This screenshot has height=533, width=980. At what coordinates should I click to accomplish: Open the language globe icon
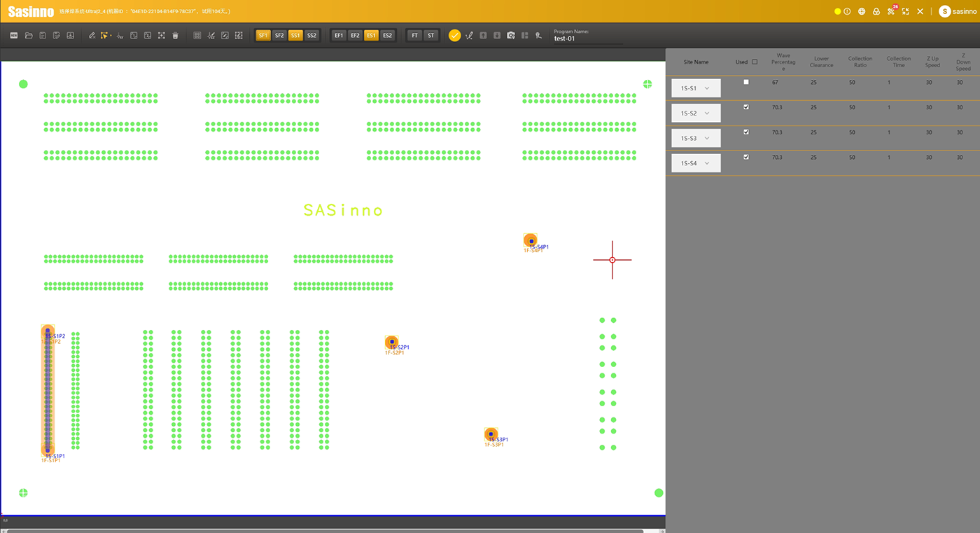coord(862,11)
